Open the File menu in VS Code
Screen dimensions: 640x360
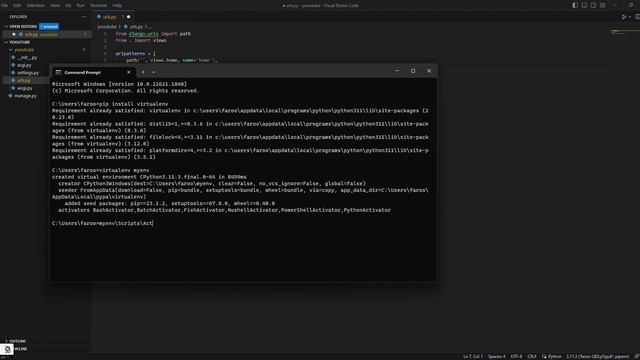pyautogui.click(x=4, y=5)
